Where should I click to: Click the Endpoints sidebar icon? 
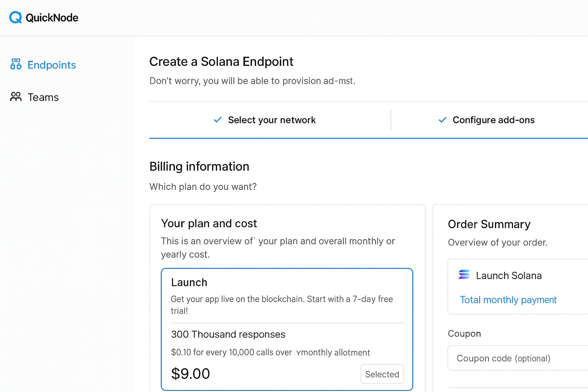(x=16, y=64)
